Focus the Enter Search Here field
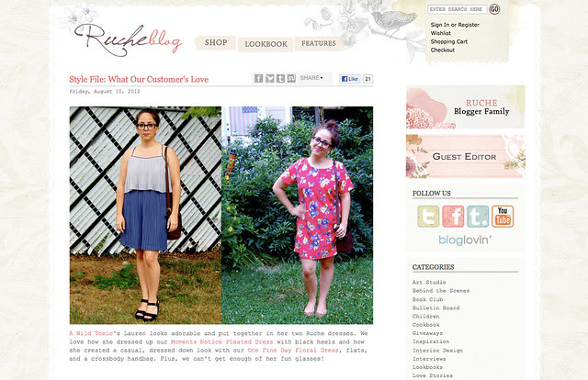 pyautogui.click(x=458, y=9)
